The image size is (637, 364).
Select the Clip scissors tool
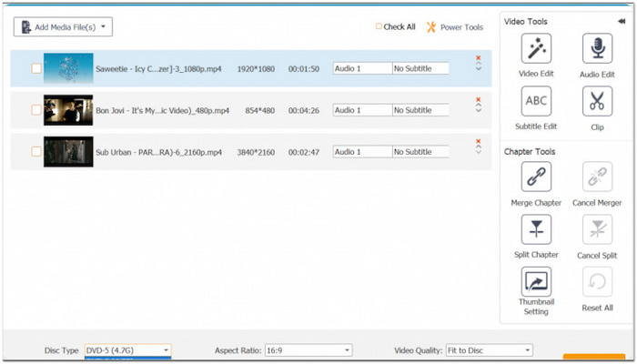tap(596, 101)
